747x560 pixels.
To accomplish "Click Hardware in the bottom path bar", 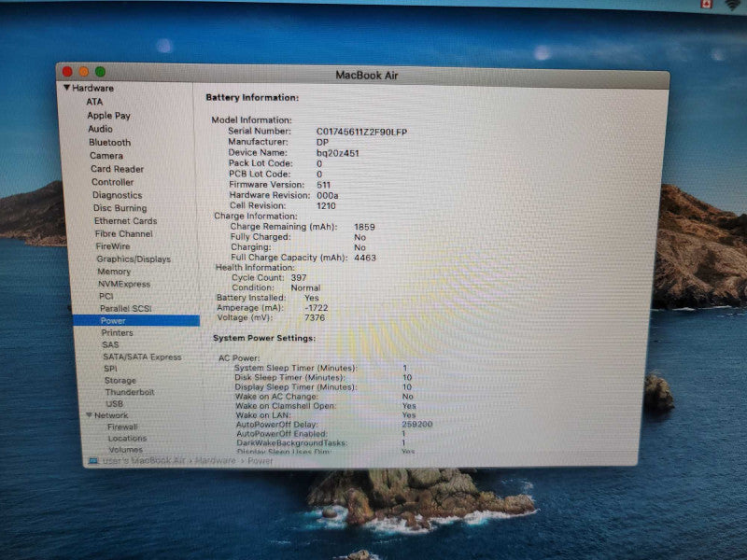I will (x=216, y=460).
